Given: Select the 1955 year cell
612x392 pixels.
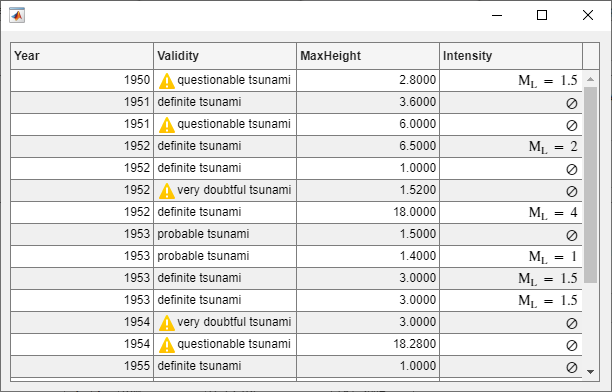Looking at the screenshot, I should [x=82, y=366].
